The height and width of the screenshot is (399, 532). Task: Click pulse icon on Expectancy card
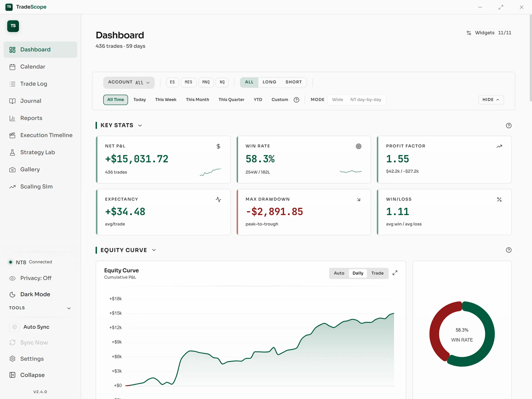(x=218, y=199)
